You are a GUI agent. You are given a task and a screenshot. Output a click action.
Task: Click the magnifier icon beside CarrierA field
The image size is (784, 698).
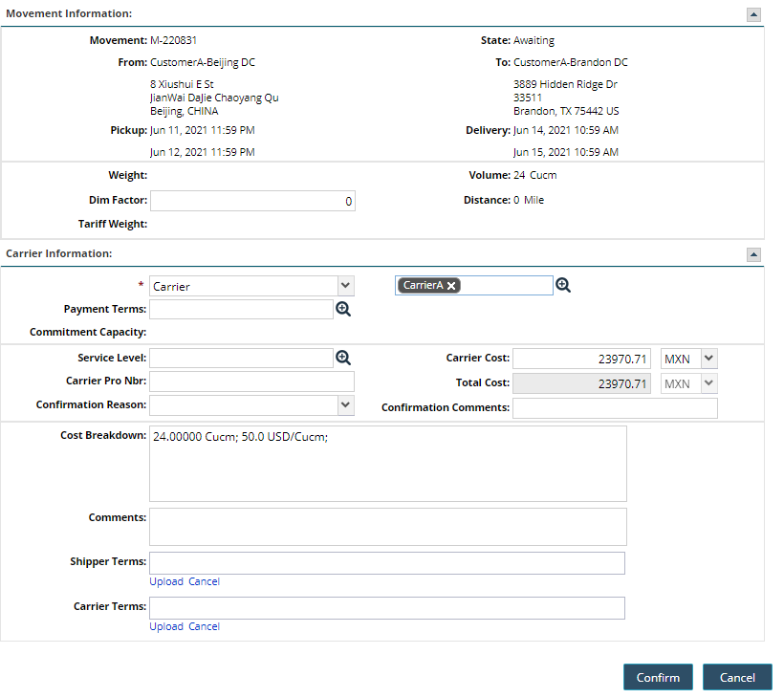pos(563,285)
